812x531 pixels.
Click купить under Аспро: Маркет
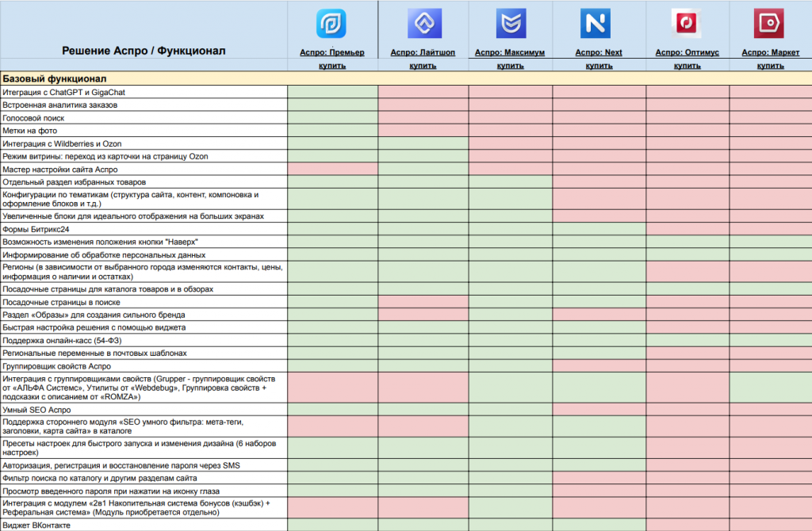click(771, 66)
